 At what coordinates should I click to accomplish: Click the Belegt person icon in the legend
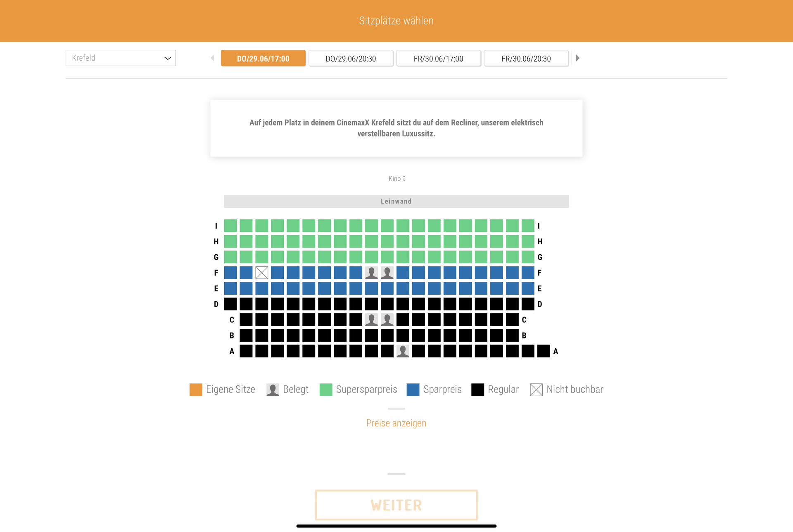coord(273,390)
